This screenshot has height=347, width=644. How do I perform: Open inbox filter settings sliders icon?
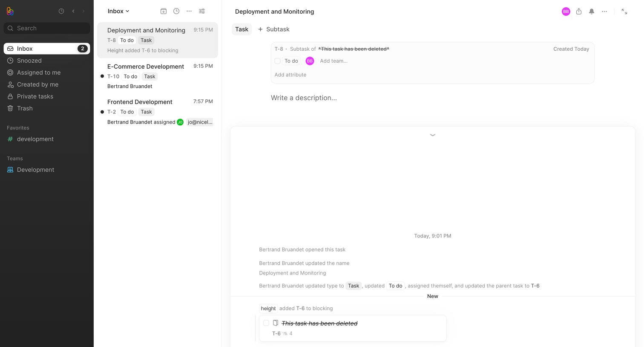[202, 11]
